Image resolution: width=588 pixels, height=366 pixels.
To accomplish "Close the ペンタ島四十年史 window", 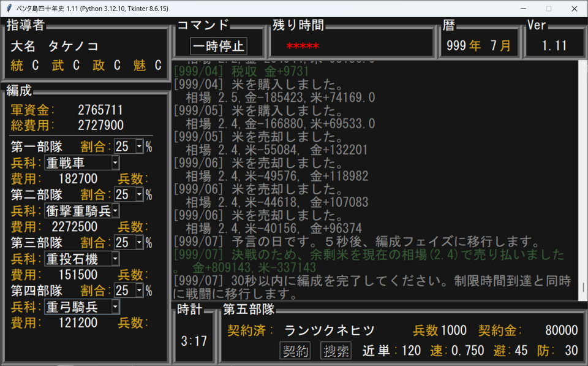I will pos(573,9).
